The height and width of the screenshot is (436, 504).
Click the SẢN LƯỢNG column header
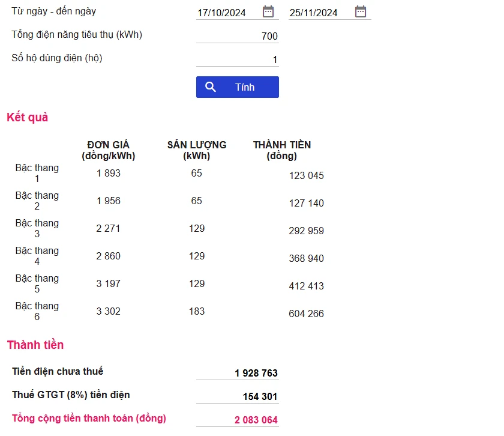pos(197,150)
